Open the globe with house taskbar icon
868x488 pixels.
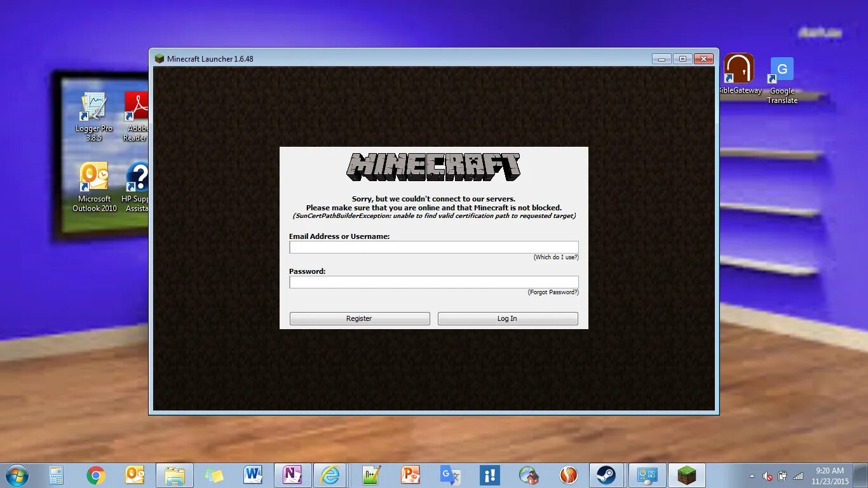click(x=529, y=475)
